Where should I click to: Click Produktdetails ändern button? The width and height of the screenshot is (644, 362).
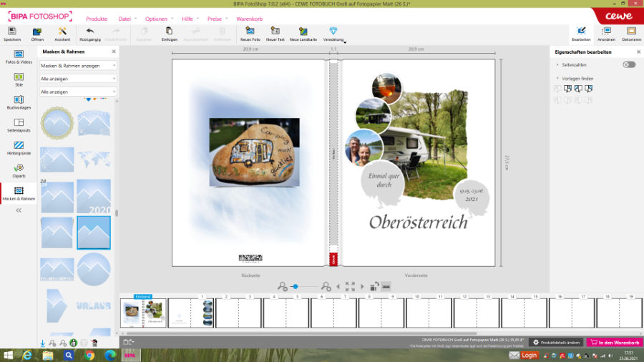coord(555,343)
